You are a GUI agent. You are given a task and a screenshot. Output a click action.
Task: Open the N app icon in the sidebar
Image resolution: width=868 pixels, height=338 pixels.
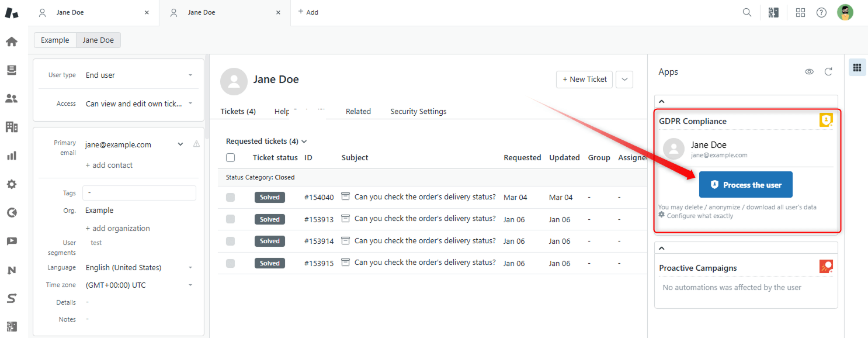12,270
